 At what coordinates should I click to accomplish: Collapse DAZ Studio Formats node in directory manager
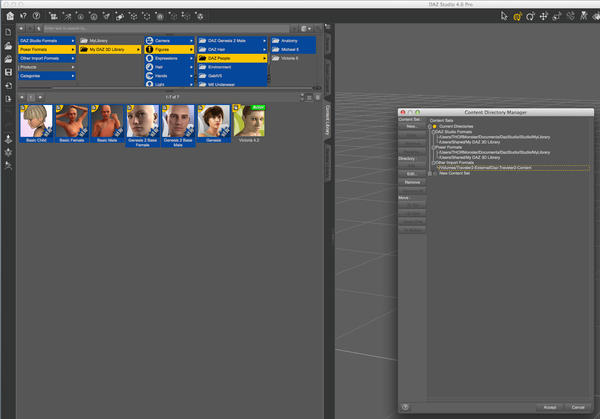(434, 132)
